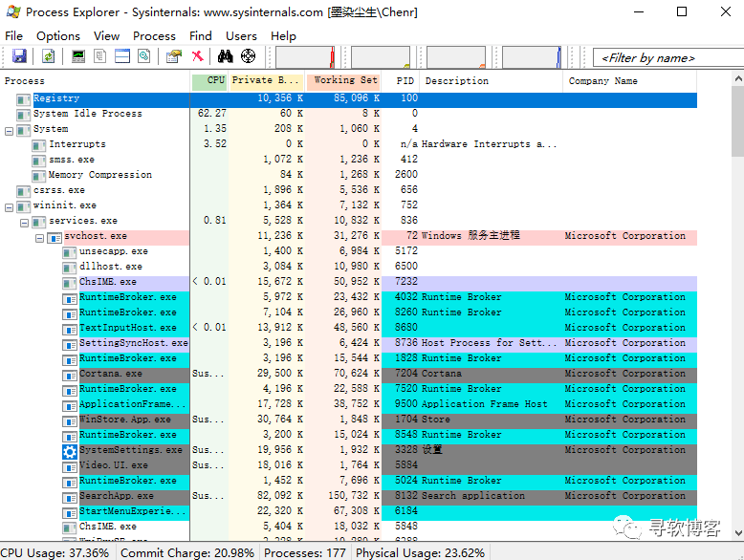Open the Find handle binoculars icon
Image resolution: width=744 pixels, height=560 pixels.
[226, 56]
